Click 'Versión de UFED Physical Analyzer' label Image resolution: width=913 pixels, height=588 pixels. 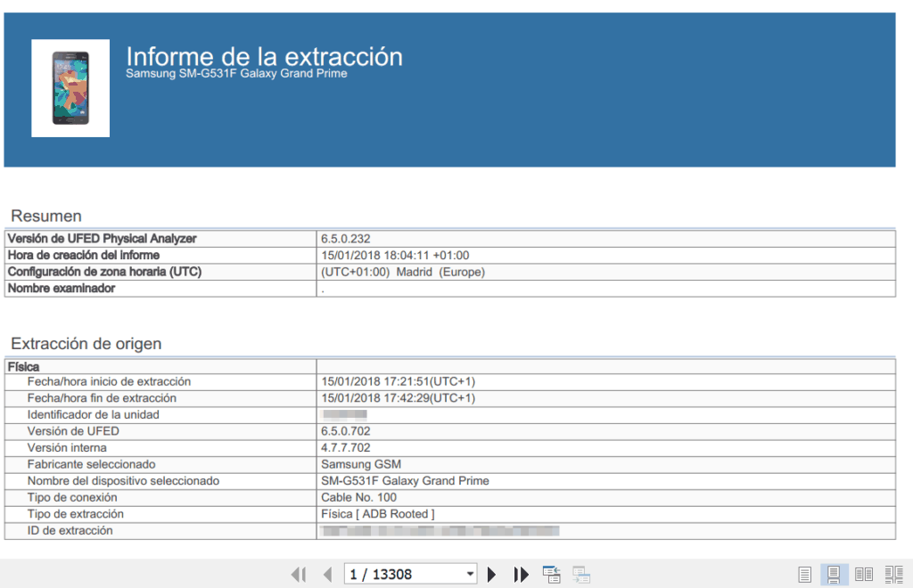102,239
